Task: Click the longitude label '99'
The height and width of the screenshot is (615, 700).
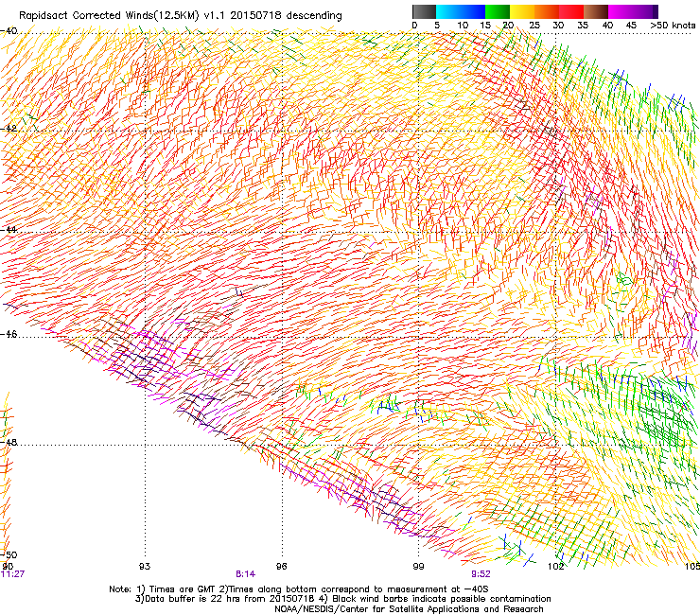Action: click(x=418, y=567)
